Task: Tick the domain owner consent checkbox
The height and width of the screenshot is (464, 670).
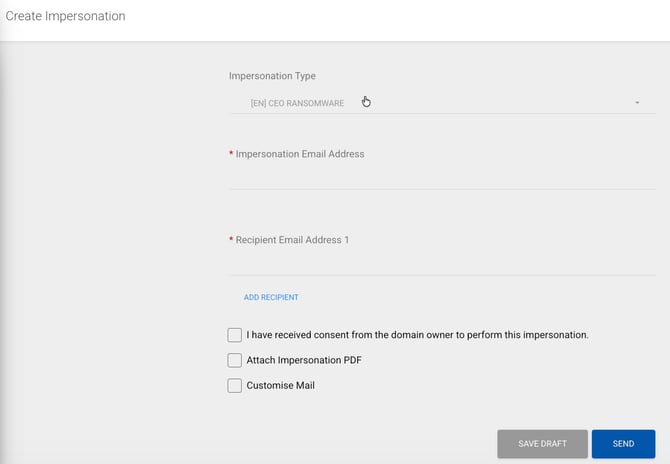Action: tap(235, 335)
